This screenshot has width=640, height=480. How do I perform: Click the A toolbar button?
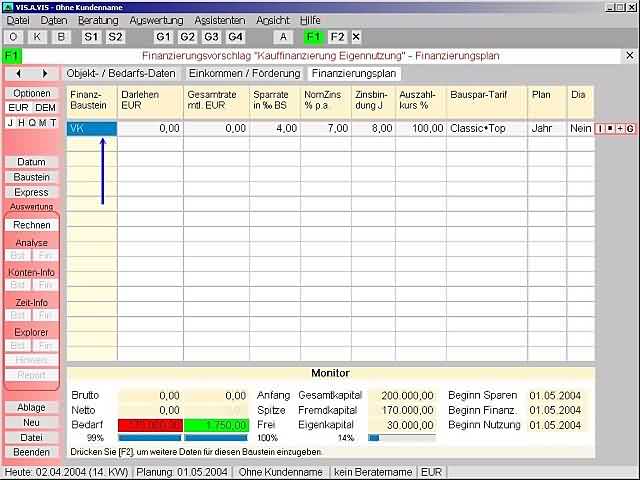[x=283, y=37]
